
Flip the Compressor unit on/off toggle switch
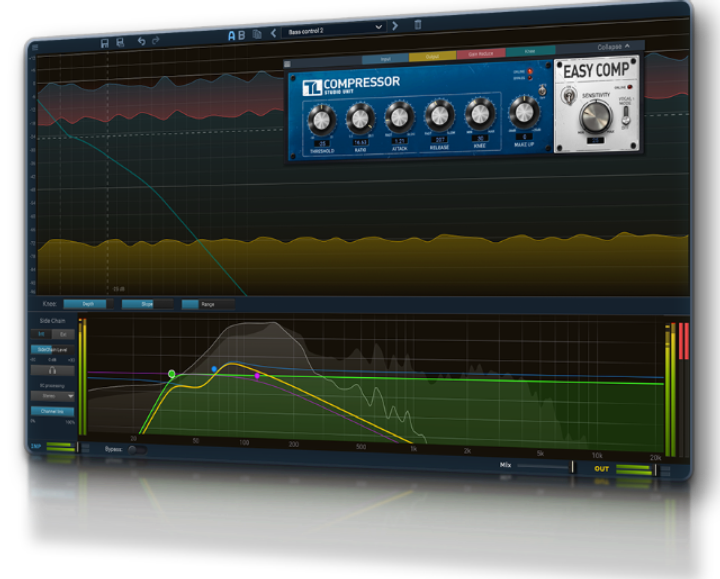tap(542, 90)
